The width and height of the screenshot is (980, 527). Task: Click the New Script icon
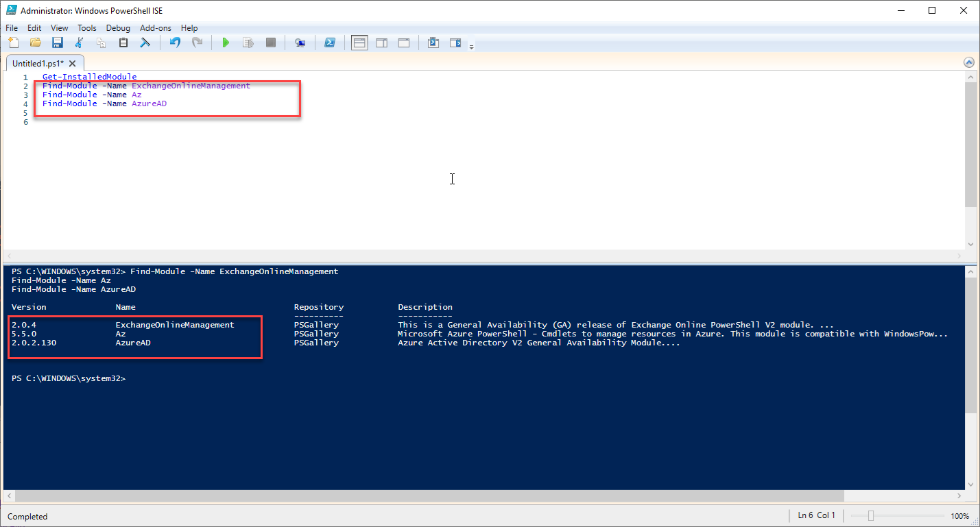13,43
